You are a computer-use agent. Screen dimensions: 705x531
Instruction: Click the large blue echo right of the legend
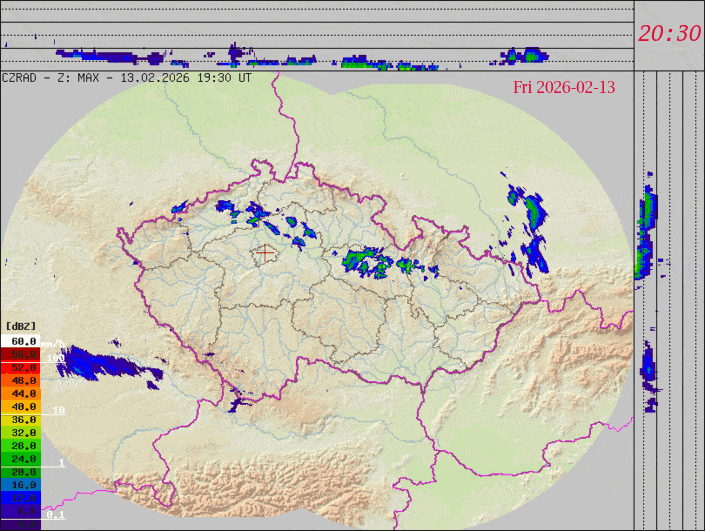tap(105, 366)
